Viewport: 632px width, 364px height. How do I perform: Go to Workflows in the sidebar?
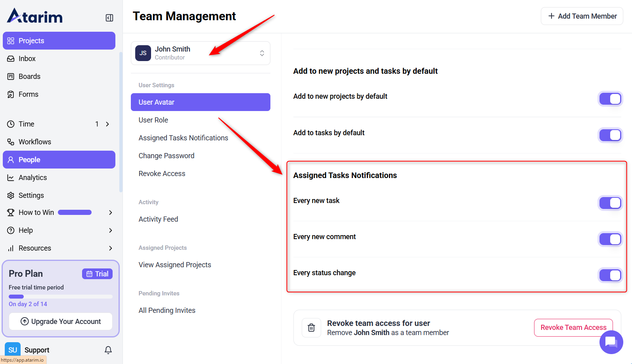pos(34,142)
